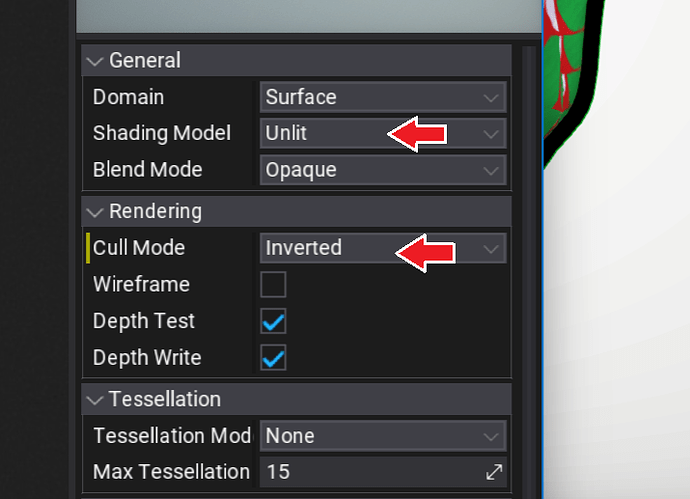Click the General section header title
The height and width of the screenshot is (499, 690).
(143, 61)
